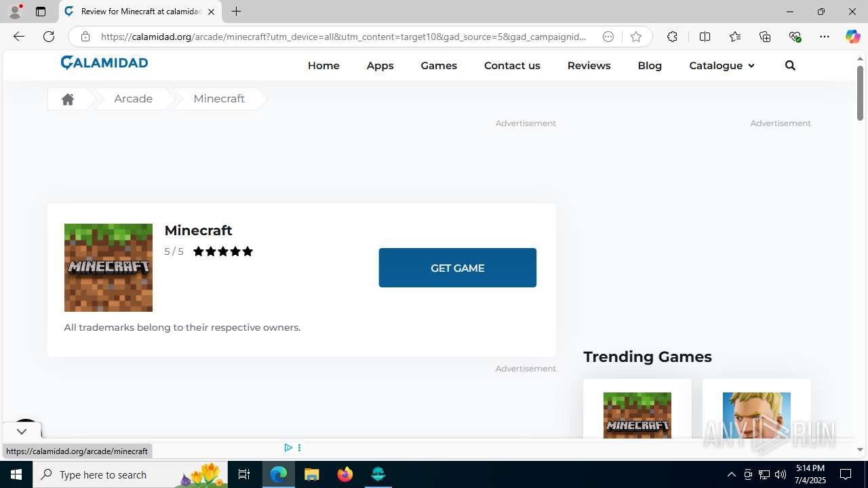Open the Games nav item
868x488 pixels.
(x=439, y=66)
